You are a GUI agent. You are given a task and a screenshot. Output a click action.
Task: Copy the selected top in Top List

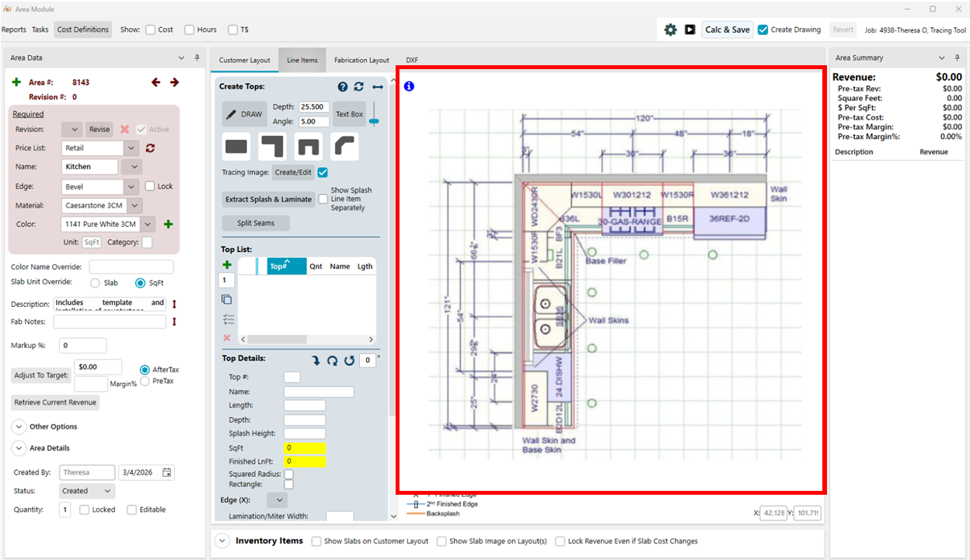tap(227, 299)
